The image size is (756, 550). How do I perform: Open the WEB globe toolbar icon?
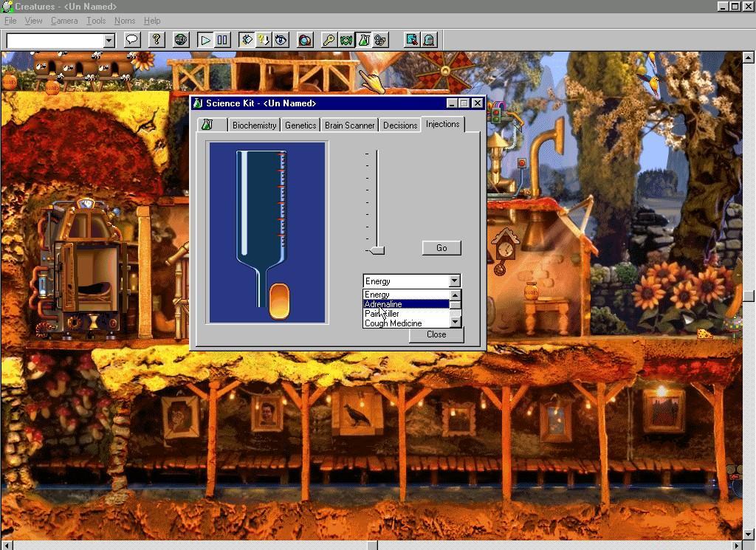click(181, 40)
